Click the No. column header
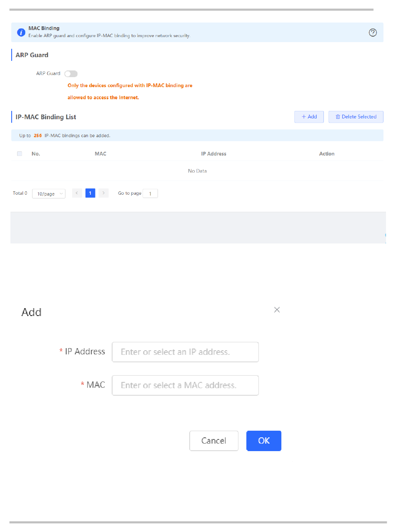396x532 pixels. click(36, 154)
